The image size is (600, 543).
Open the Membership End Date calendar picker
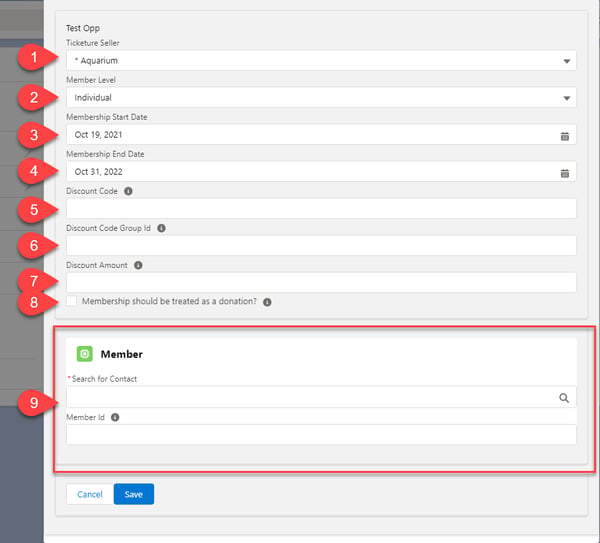pos(564,173)
